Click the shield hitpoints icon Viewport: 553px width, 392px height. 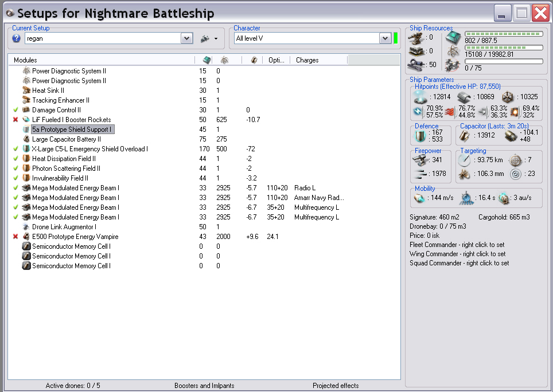point(420,97)
